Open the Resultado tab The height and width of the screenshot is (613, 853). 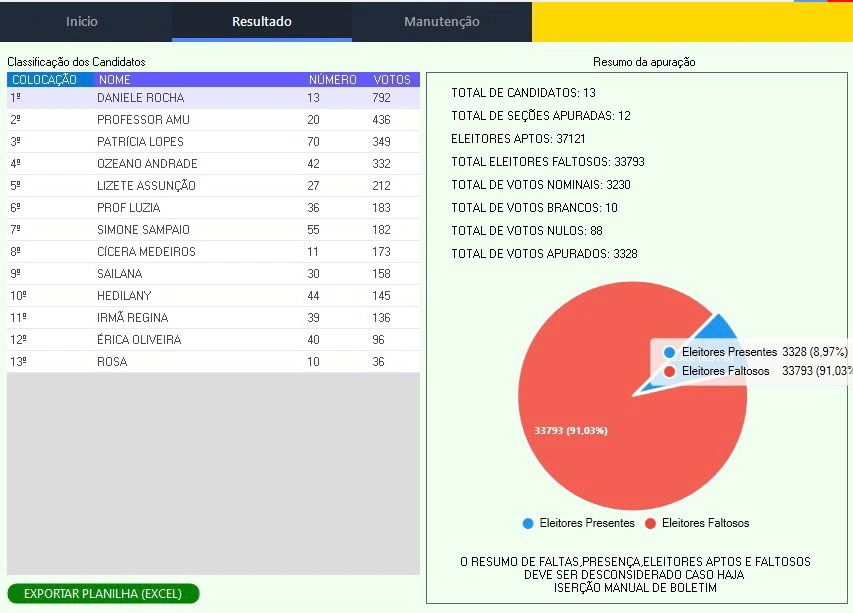coord(261,21)
